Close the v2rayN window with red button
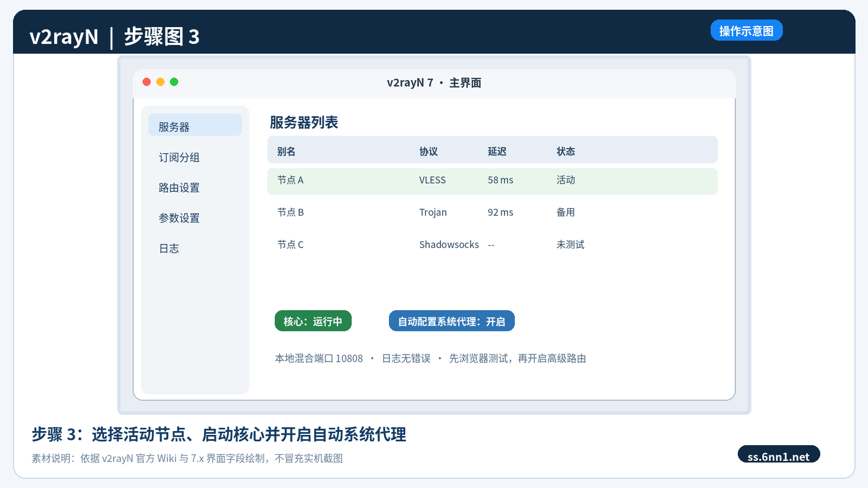 coord(146,82)
